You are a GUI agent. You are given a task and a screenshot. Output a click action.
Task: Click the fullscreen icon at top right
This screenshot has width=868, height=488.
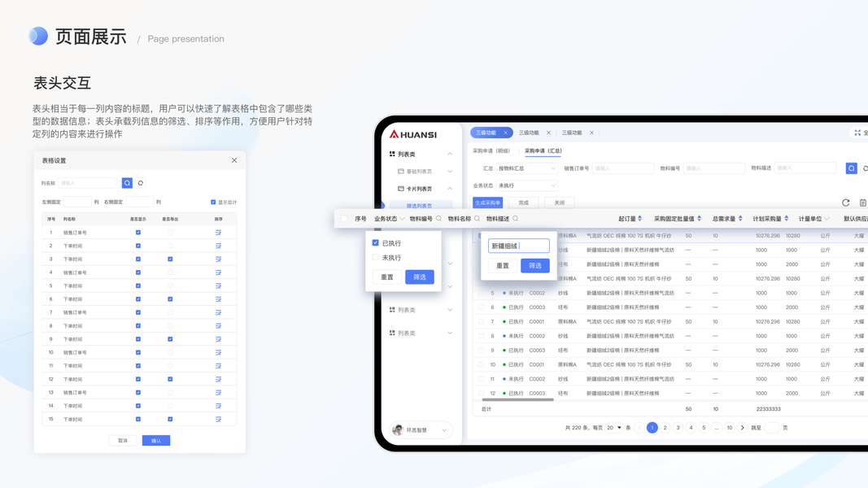point(857,133)
